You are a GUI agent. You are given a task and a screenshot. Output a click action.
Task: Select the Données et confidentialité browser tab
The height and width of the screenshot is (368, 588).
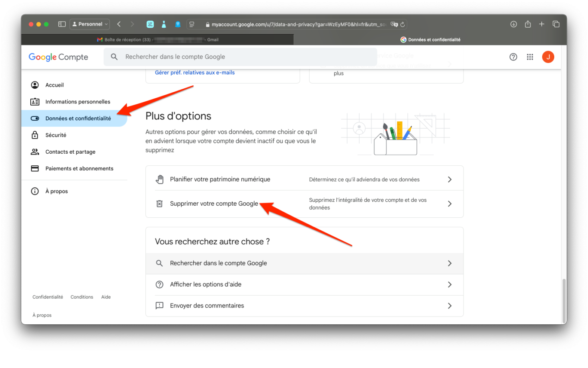[430, 40]
